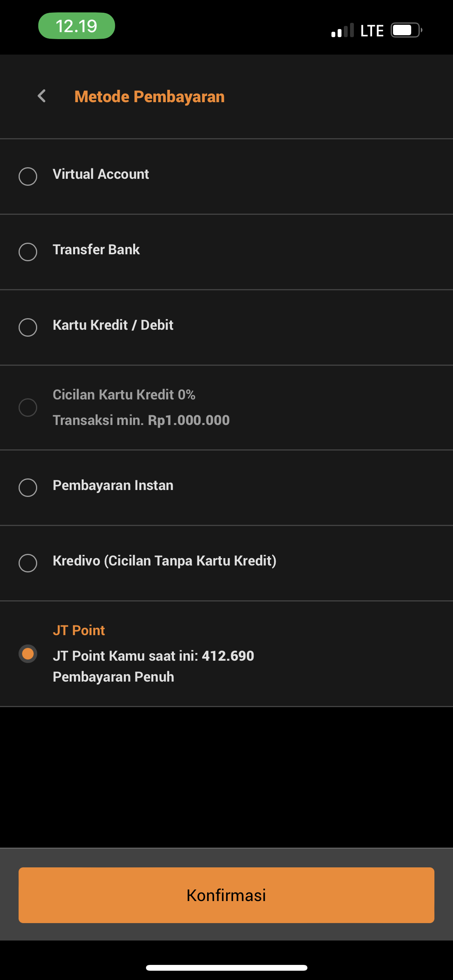This screenshot has height=980, width=453.
Task: Select the Cicilan Kartu Kredit 0% radio button
Action: click(x=28, y=408)
